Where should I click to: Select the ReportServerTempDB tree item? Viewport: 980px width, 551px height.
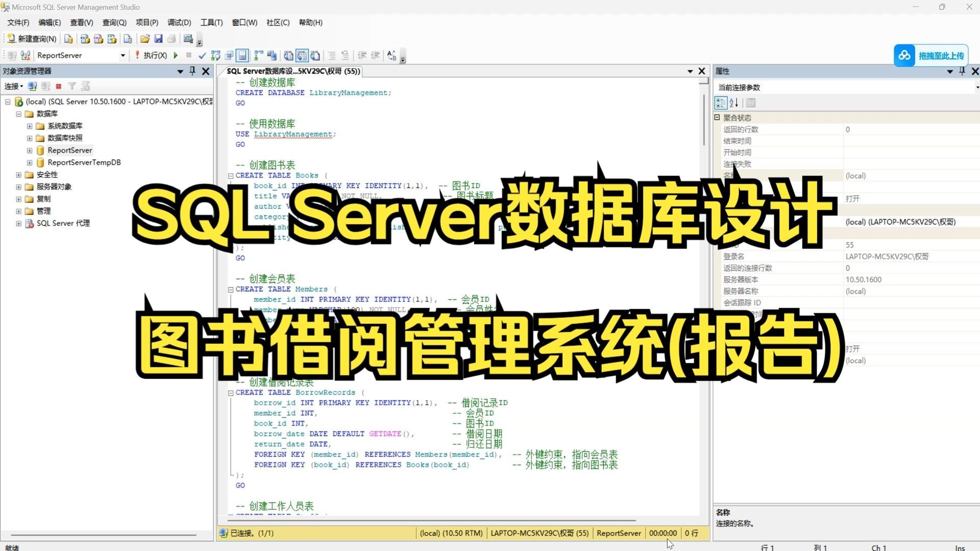[84, 163]
